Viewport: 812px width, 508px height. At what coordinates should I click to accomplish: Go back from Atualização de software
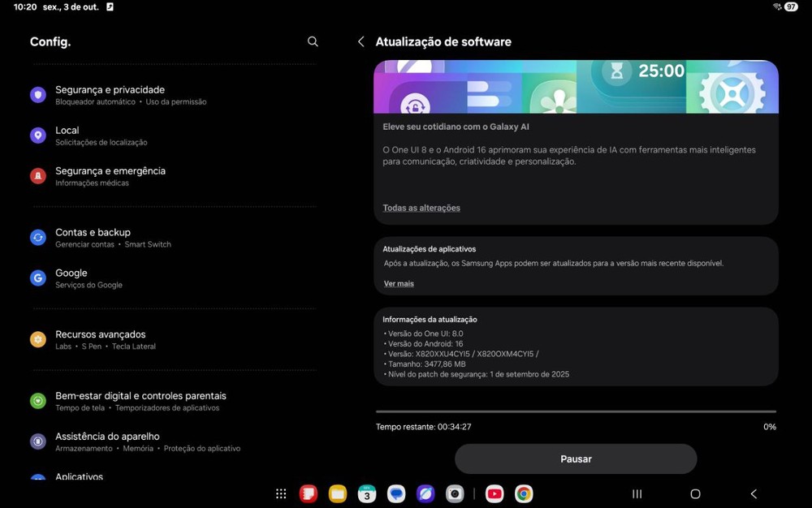361,42
